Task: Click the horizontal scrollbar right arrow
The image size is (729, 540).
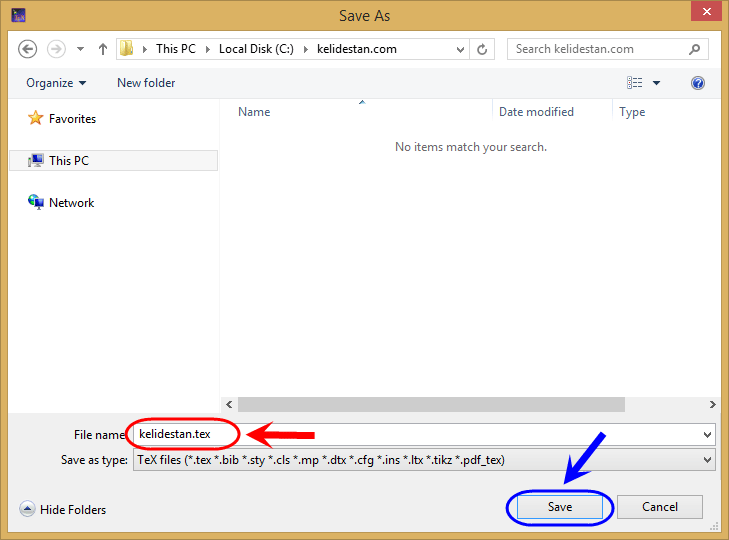Action: 713,405
